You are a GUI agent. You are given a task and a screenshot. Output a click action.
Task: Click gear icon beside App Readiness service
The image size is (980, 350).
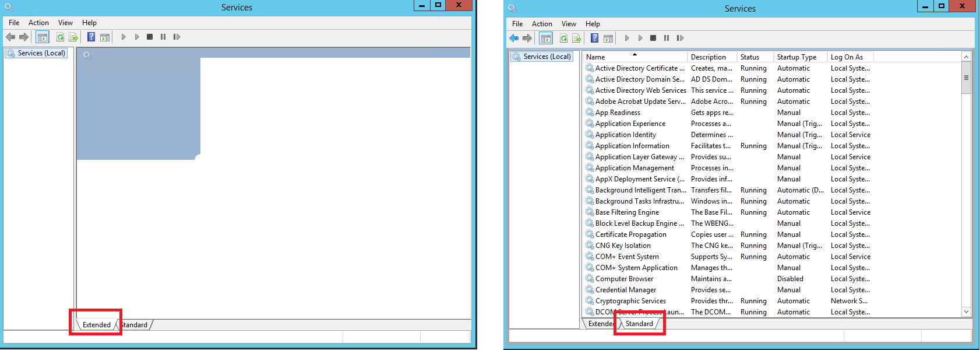[590, 112]
